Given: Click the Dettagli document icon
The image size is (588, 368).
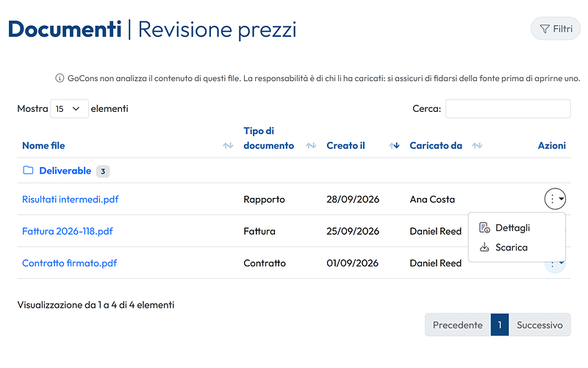Looking at the screenshot, I should [484, 227].
